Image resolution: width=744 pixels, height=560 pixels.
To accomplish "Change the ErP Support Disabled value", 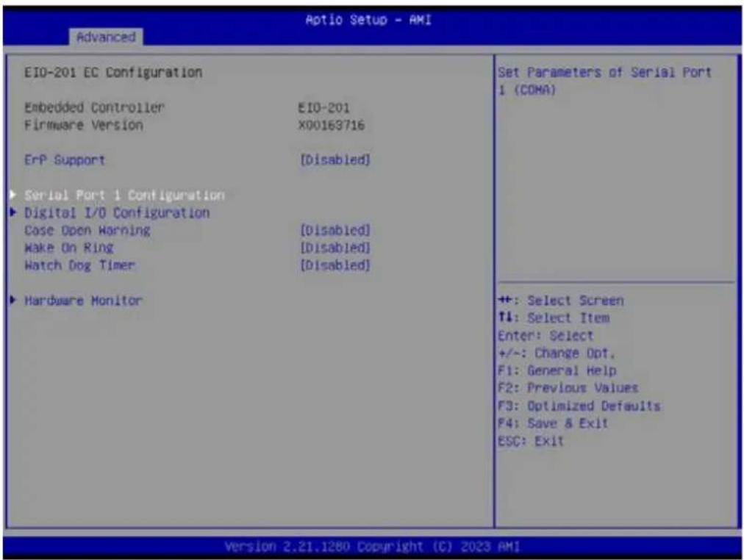I will tap(335, 160).
